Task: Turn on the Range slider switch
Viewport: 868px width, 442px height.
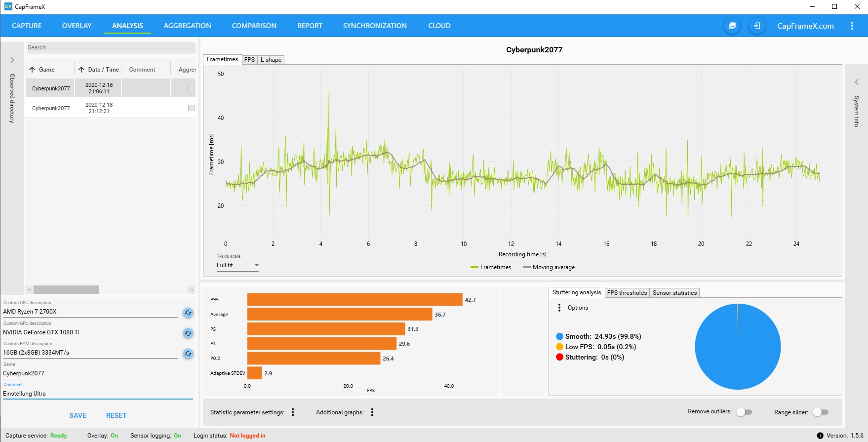Action: pyautogui.click(x=821, y=412)
